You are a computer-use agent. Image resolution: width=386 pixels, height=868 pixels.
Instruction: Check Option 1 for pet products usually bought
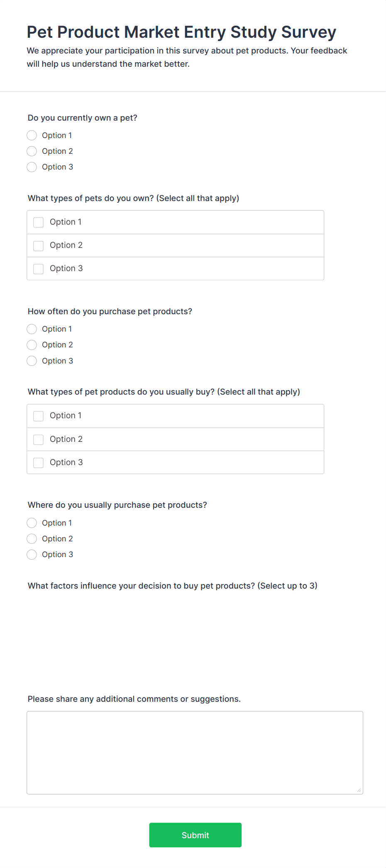pyautogui.click(x=39, y=416)
